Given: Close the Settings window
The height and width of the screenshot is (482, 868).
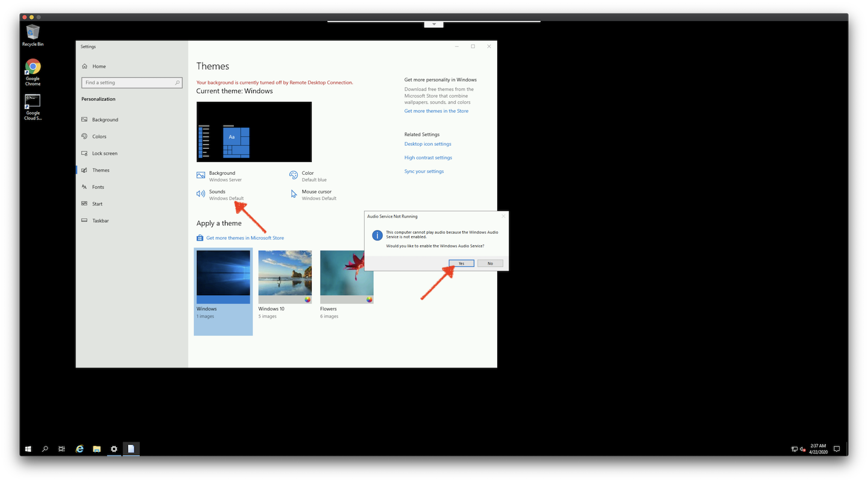Looking at the screenshot, I should click(x=489, y=46).
